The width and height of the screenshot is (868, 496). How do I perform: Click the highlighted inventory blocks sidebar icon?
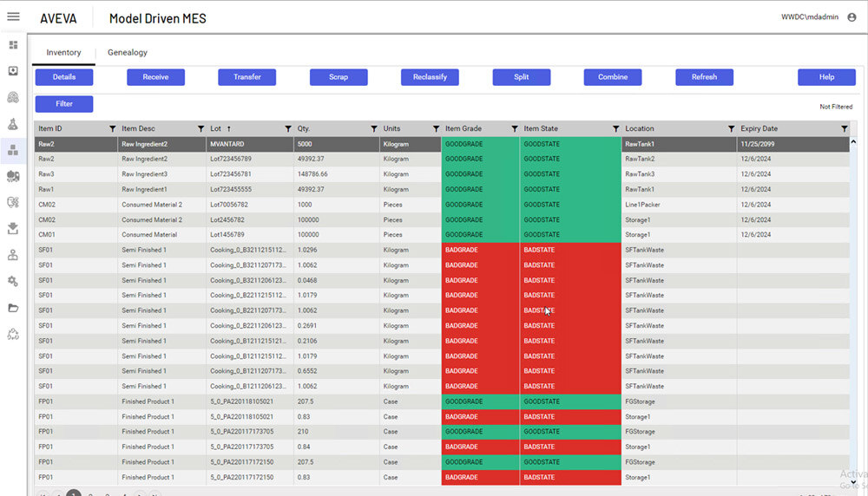[x=13, y=150]
